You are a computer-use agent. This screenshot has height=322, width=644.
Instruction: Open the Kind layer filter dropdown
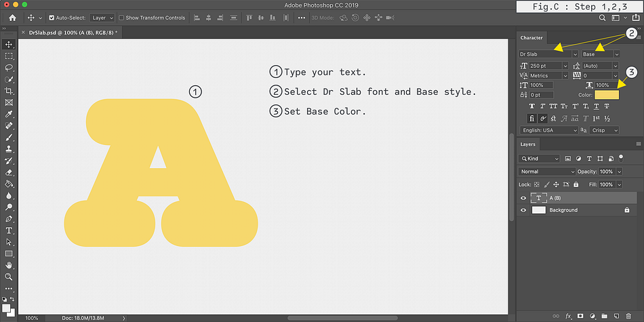tap(540, 159)
